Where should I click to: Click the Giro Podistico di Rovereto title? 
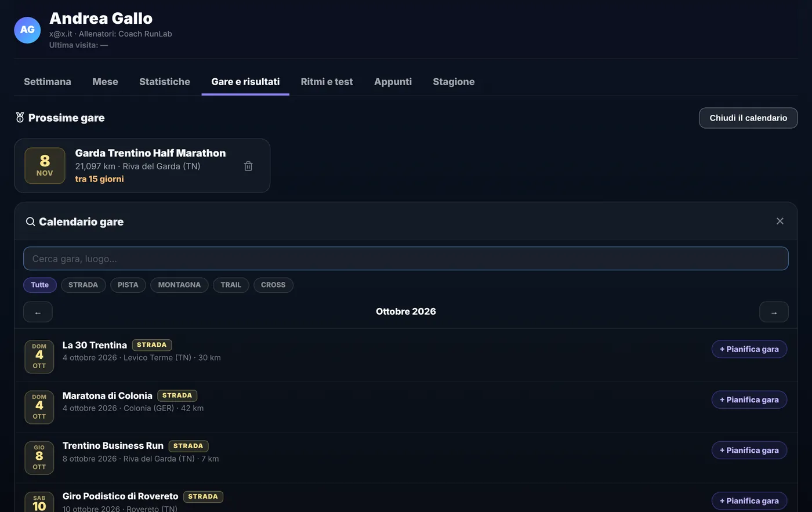coord(121,496)
